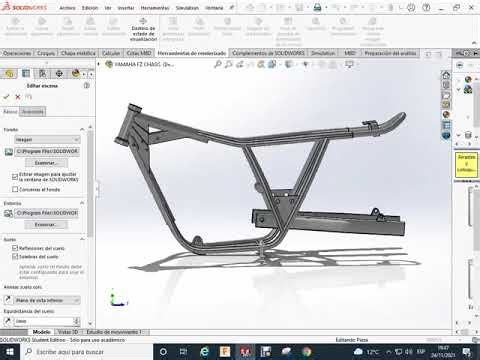This screenshot has height=360, width=480.
Task: Open the Imagen background type dropdown
Action: [47, 139]
